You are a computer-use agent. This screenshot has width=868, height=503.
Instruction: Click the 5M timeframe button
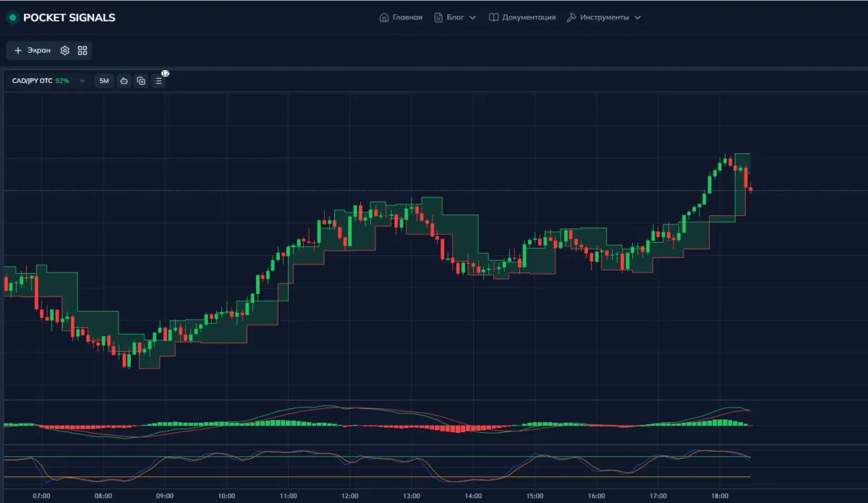[x=103, y=81]
